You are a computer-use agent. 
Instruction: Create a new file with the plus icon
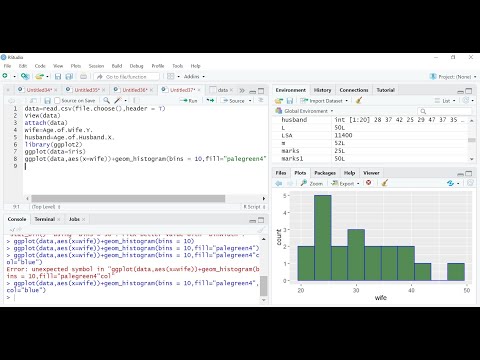click(5, 76)
